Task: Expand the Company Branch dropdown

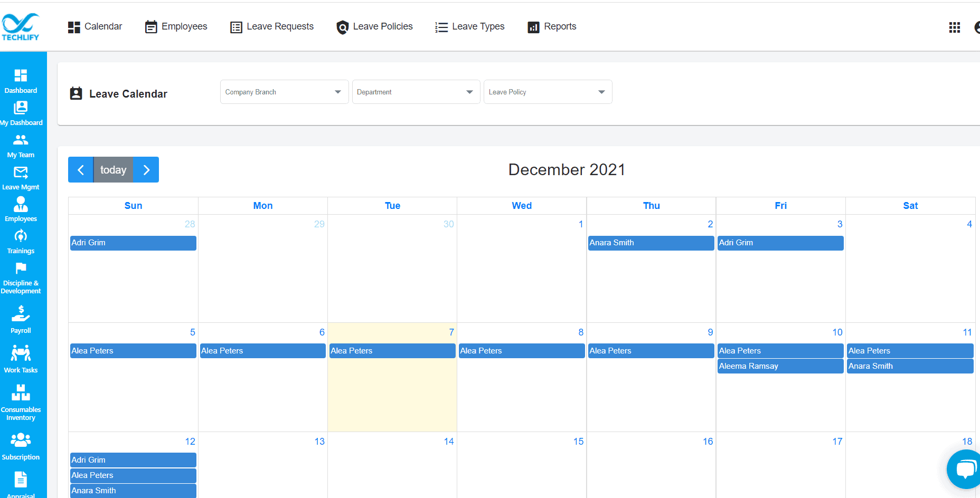Action: pyautogui.click(x=284, y=92)
